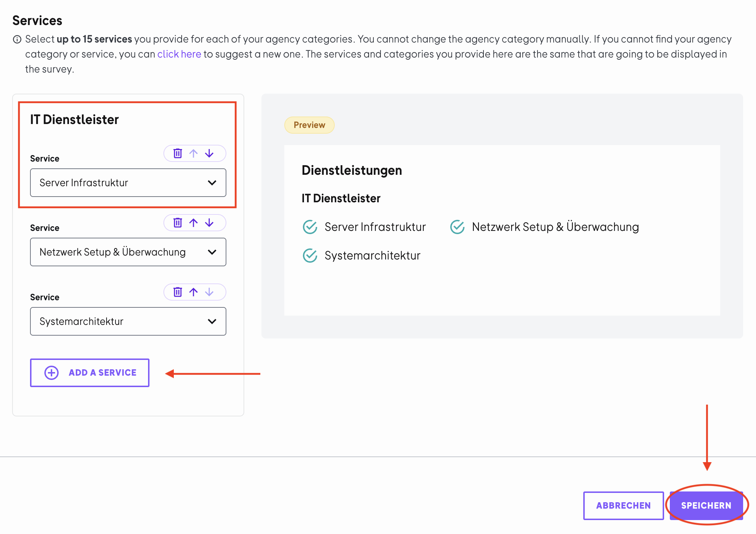756x534 pixels.
Task: Open the Netzwerk Setup & Überwachung dropdown
Action: coord(128,252)
